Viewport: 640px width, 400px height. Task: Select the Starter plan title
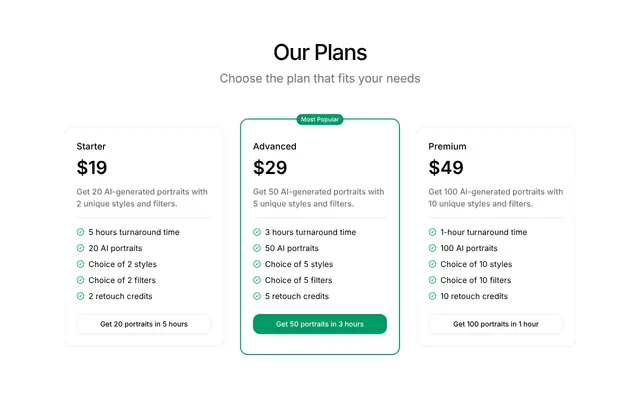coord(91,147)
